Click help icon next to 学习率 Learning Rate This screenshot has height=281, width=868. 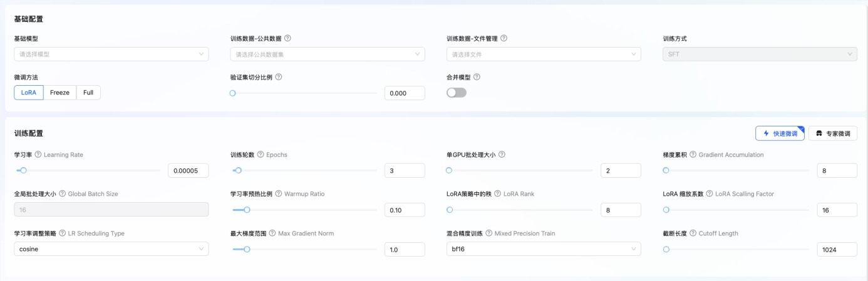[38, 155]
